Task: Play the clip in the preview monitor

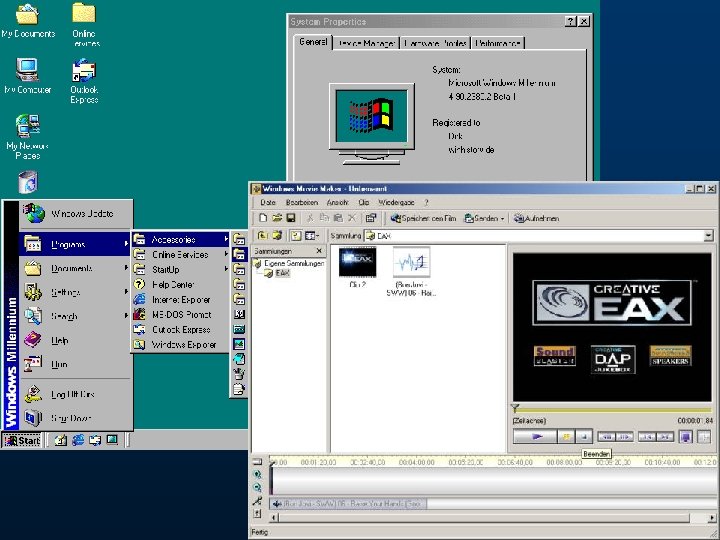Action: pyautogui.click(x=535, y=437)
